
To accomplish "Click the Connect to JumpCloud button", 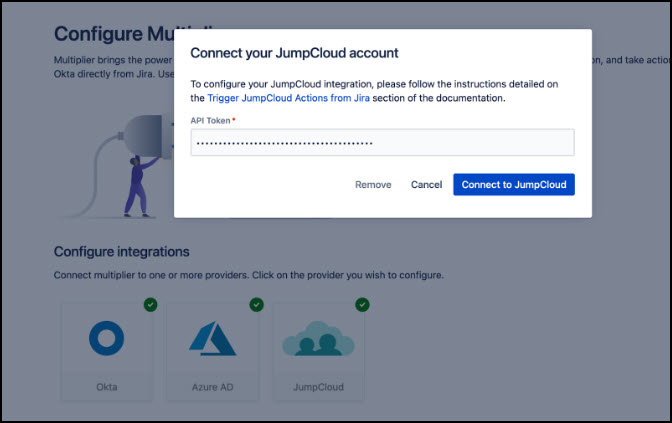I will click(x=513, y=185).
